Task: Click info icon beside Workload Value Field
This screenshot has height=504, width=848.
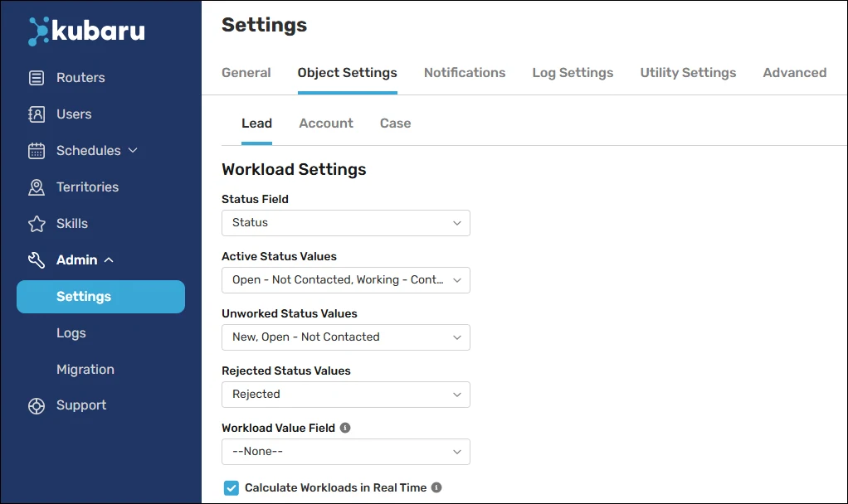Action: coord(345,428)
